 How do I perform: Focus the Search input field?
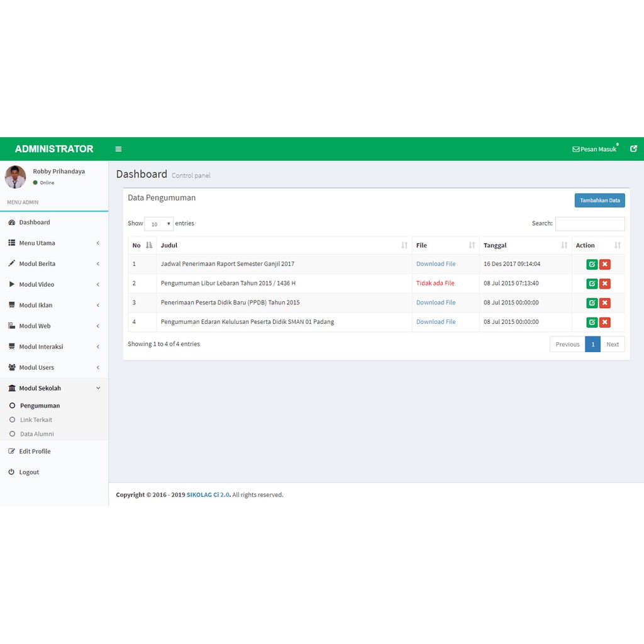click(x=590, y=224)
